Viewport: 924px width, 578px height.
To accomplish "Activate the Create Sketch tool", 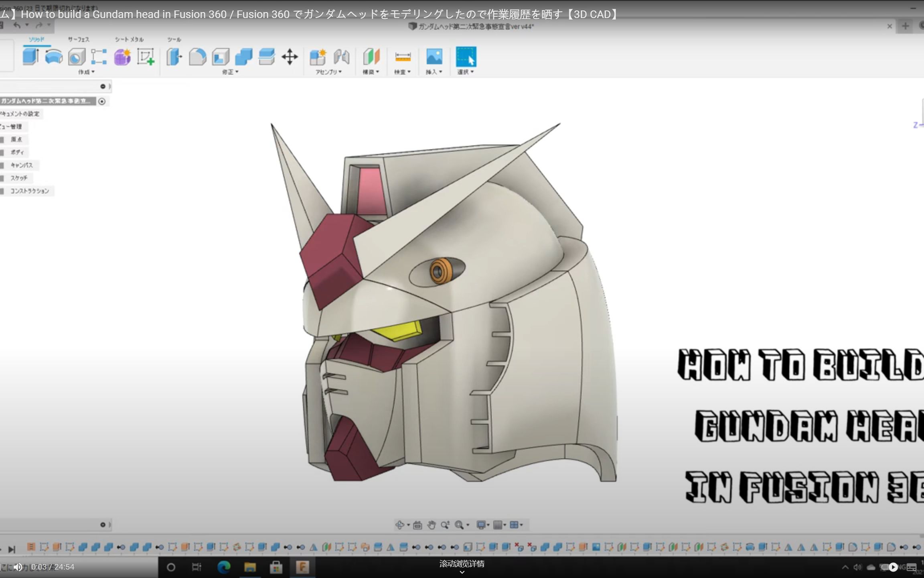I will click(x=145, y=57).
